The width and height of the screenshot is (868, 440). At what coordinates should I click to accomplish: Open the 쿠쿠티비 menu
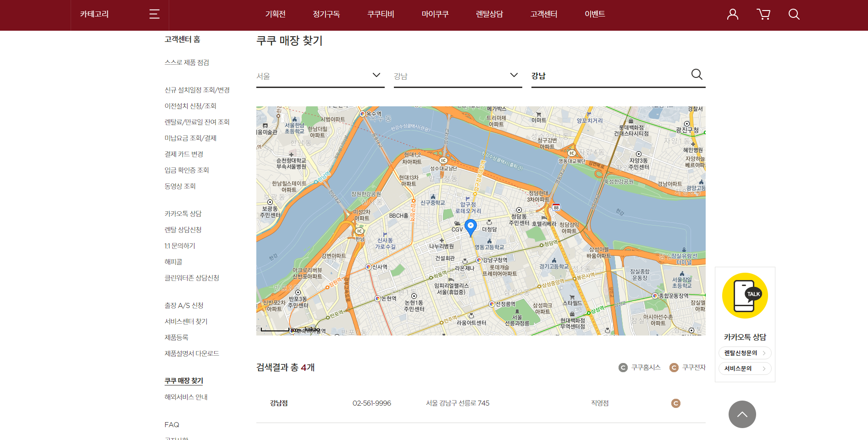point(381,14)
